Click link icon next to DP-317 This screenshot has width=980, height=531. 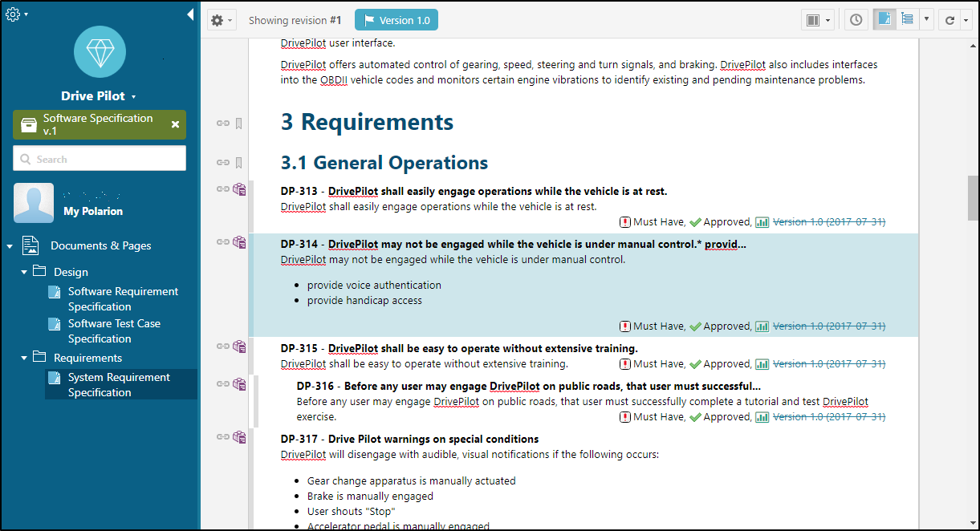pos(223,437)
